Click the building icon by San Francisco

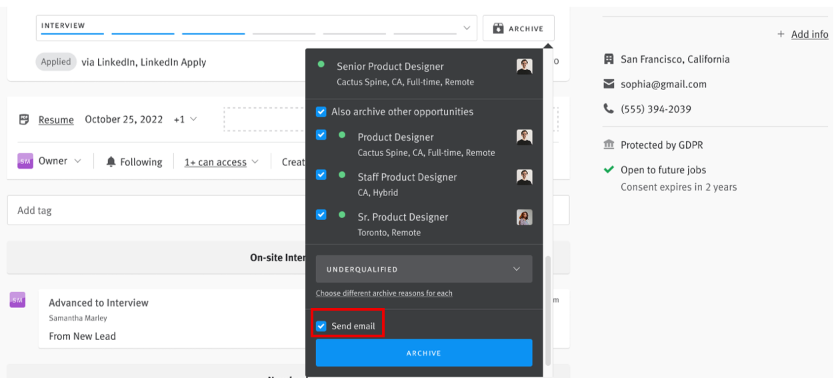(x=608, y=59)
